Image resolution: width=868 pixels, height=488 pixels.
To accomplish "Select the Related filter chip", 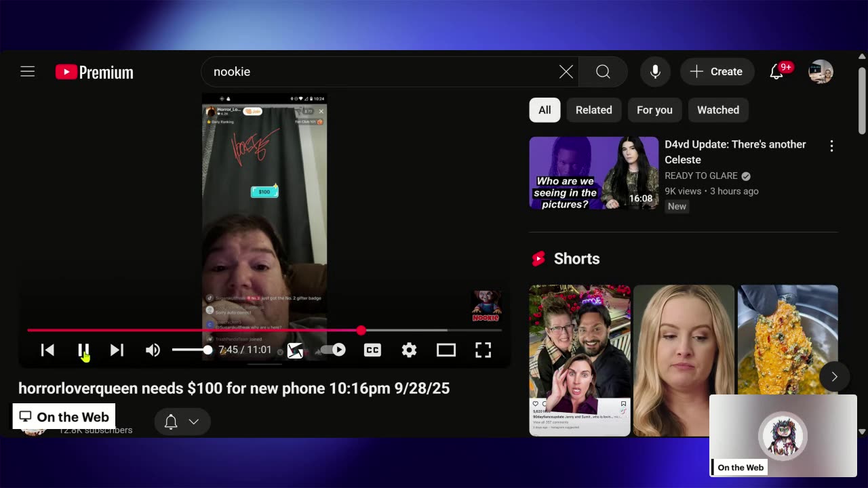I will 594,110.
